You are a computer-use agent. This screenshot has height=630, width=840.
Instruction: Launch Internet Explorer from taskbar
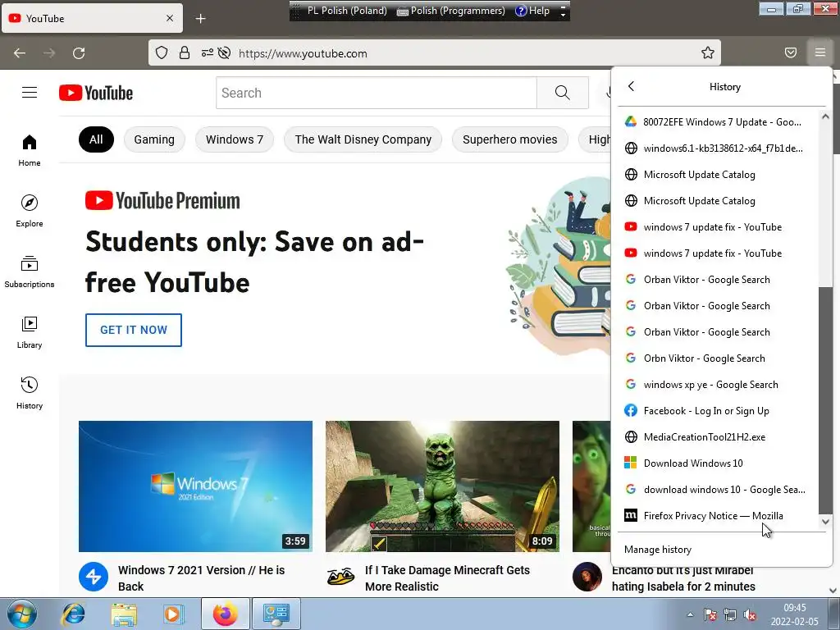(73, 614)
